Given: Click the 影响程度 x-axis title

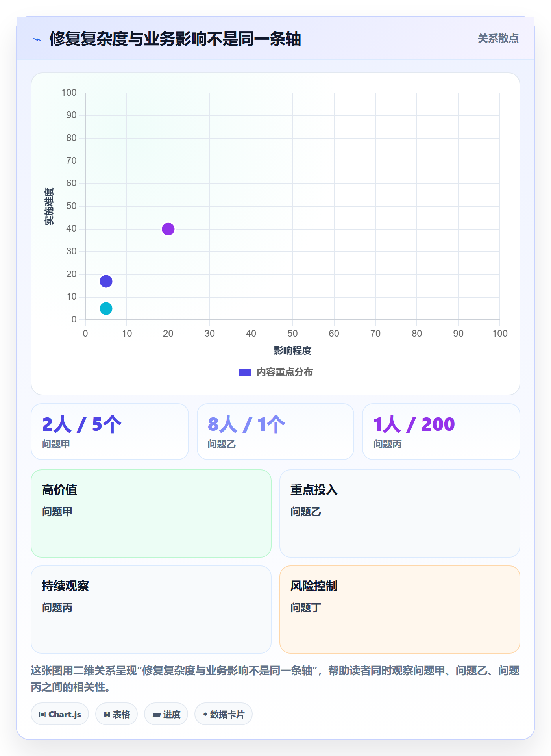Looking at the screenshot, I should pos(292,350).
